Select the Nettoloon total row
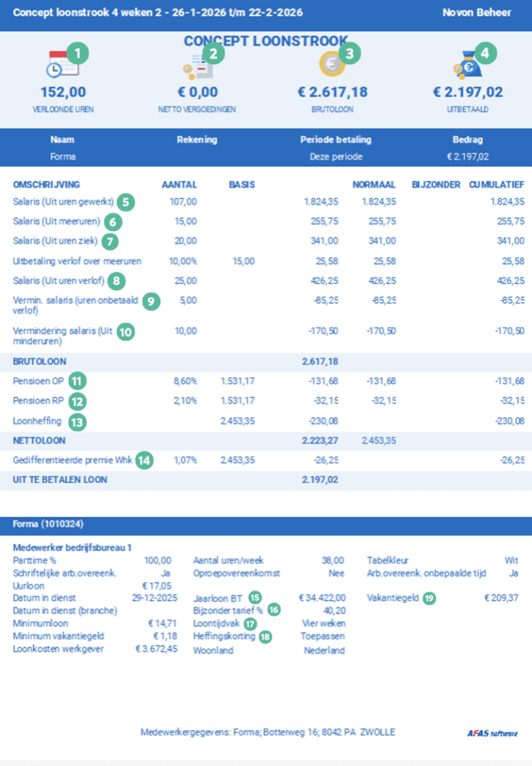Screen dimensions: 532x766 (266, 441)
